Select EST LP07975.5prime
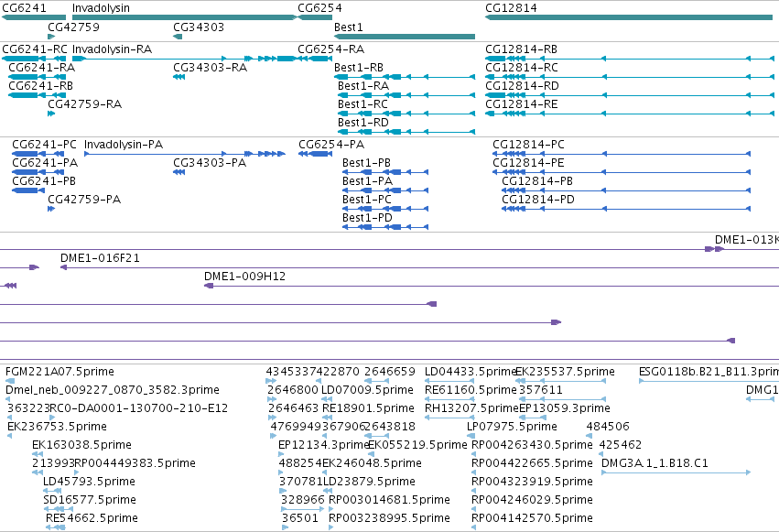Viewport: 779px width, 532px height. click(x=512, y=427)
